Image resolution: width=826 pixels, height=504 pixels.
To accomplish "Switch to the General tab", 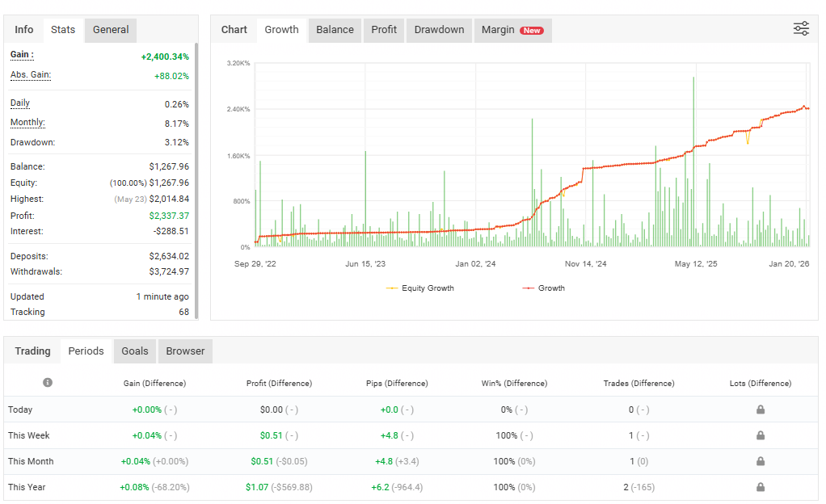I will coord(111,30).
